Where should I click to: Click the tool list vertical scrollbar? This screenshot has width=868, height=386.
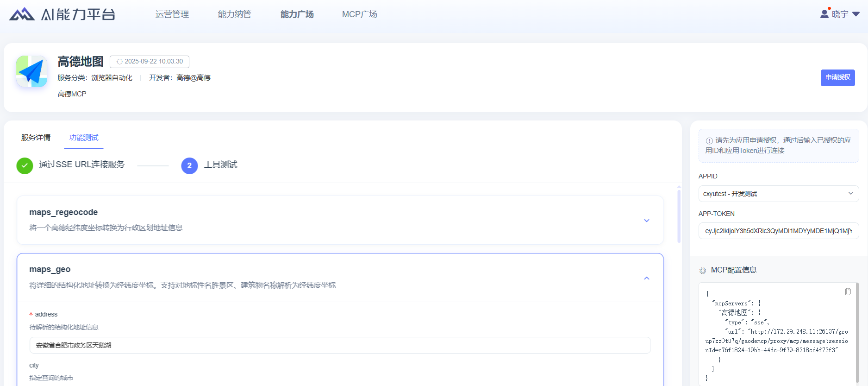[679, 215]
